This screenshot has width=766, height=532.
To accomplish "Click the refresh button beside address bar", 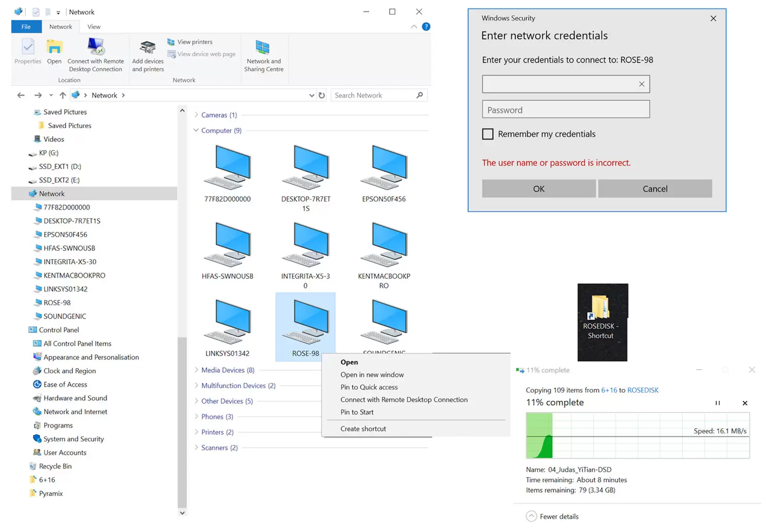I will click(322, 95).
